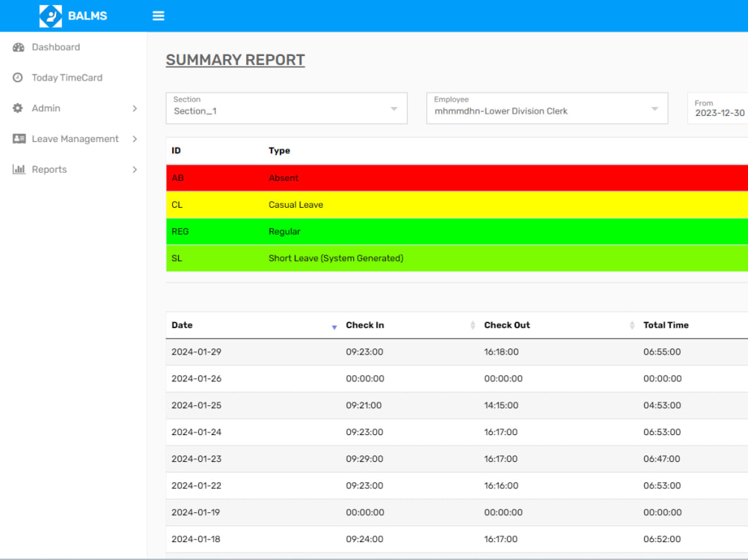748x560 pixels.
Task: Open the Employee dropdown
Action: pos(547,108)
